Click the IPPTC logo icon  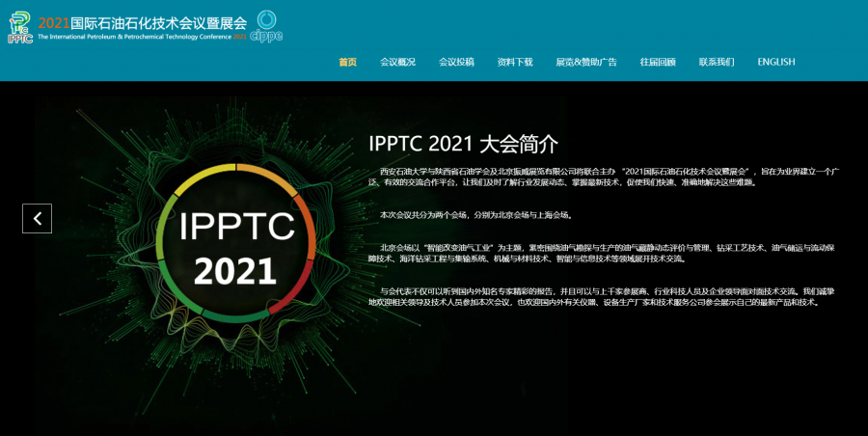20,27
